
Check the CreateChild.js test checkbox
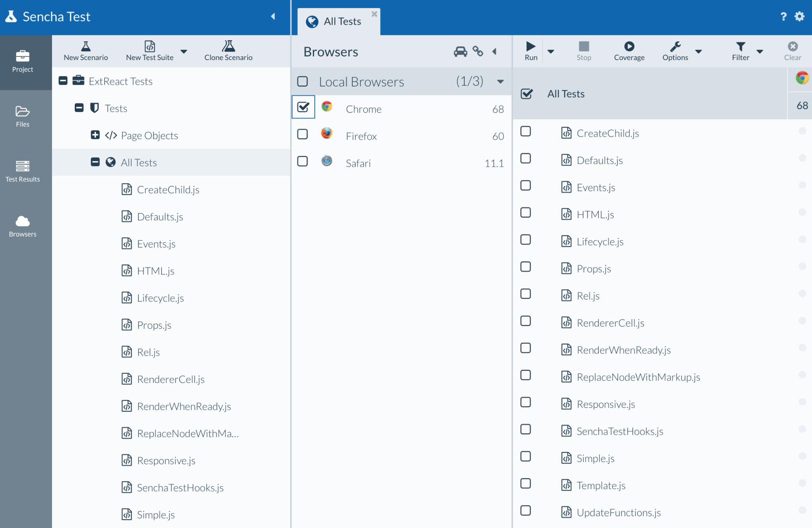[x=526, y=131]
